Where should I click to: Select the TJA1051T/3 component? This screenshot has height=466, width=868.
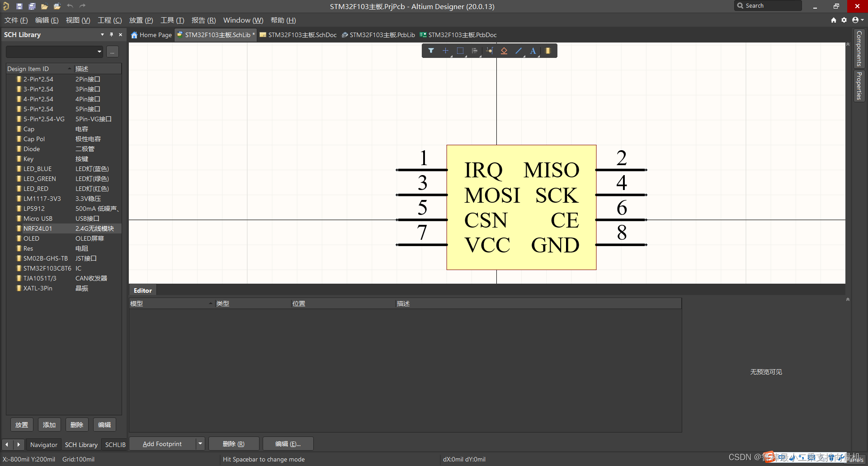tap(64, 278)
